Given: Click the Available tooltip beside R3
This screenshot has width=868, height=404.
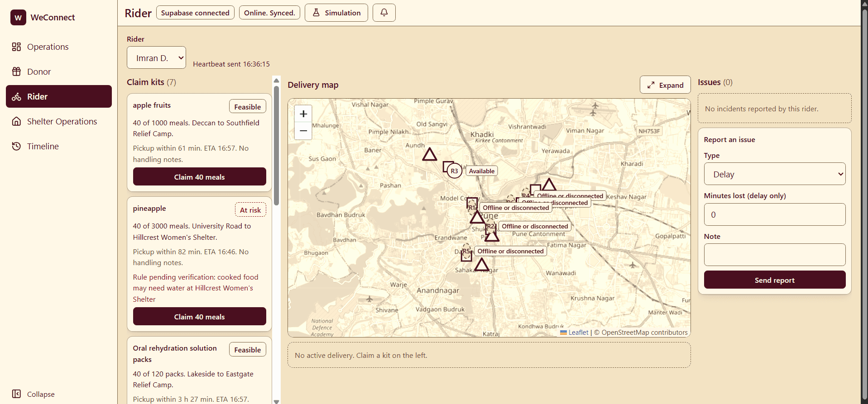Looking at the screenshot, I should coord(482,171).
